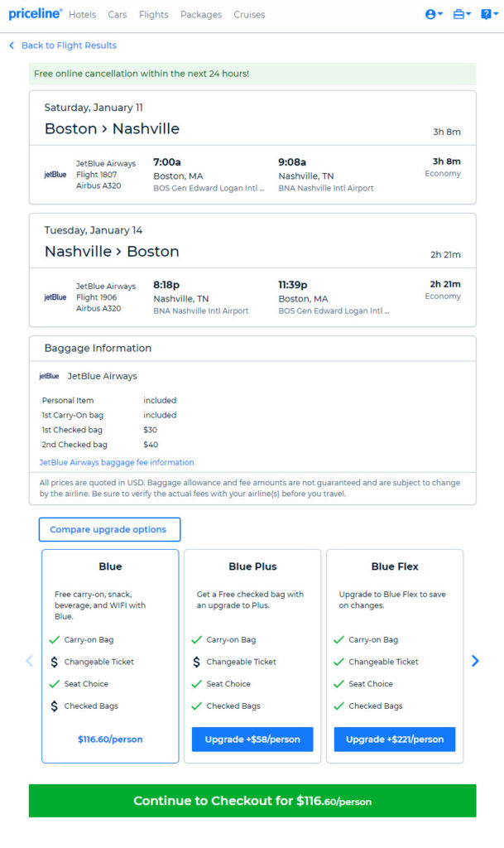The height and width of the screenshot is (848, 504).
Task: Click Blue fare Changeable Ticket dollar icon
Action: point(54,662)
